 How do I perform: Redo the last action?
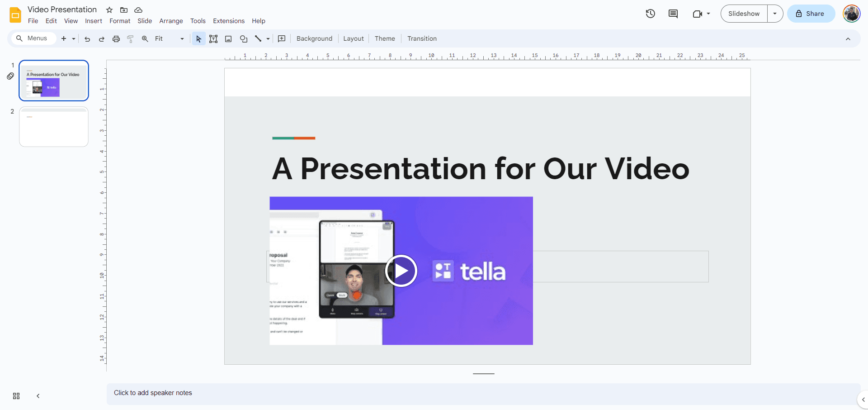click(x=102, y=39)
